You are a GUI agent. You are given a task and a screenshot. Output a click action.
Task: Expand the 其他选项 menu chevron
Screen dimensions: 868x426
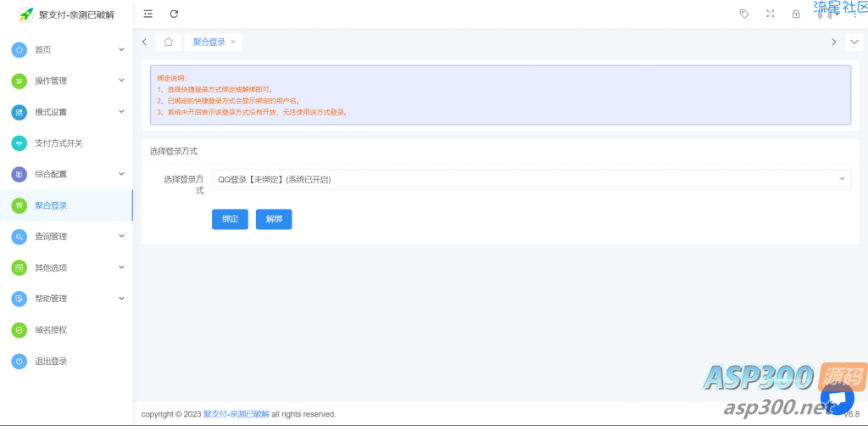pos(122,267)
